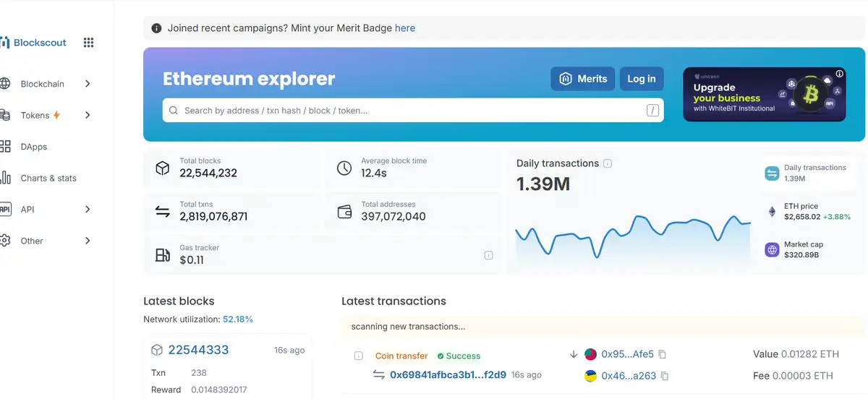Click the Market cap globe icon
Image resolution: width=868 pixels, height=399 pixels.
point(772,250)
